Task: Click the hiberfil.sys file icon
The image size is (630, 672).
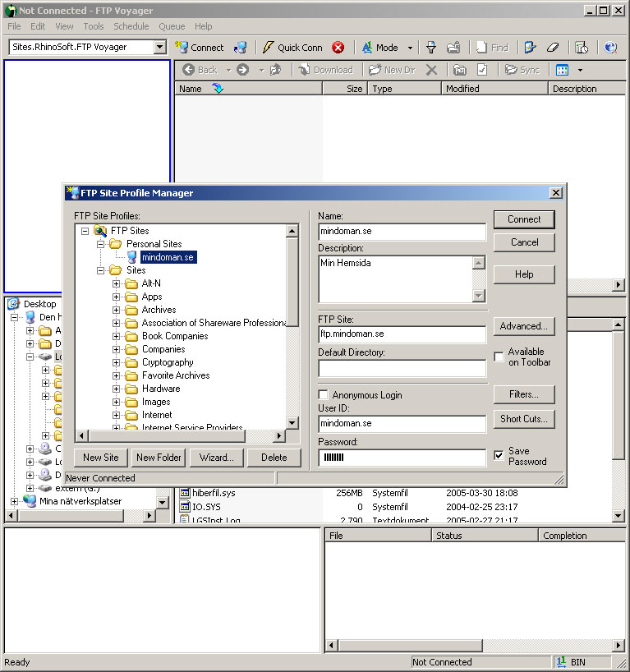Action: click(184, 493)
